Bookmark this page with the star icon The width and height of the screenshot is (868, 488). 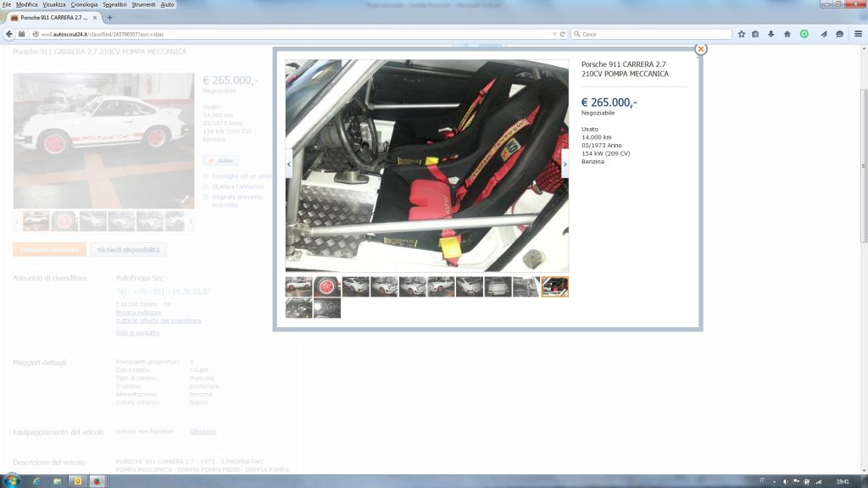(742, 34)
